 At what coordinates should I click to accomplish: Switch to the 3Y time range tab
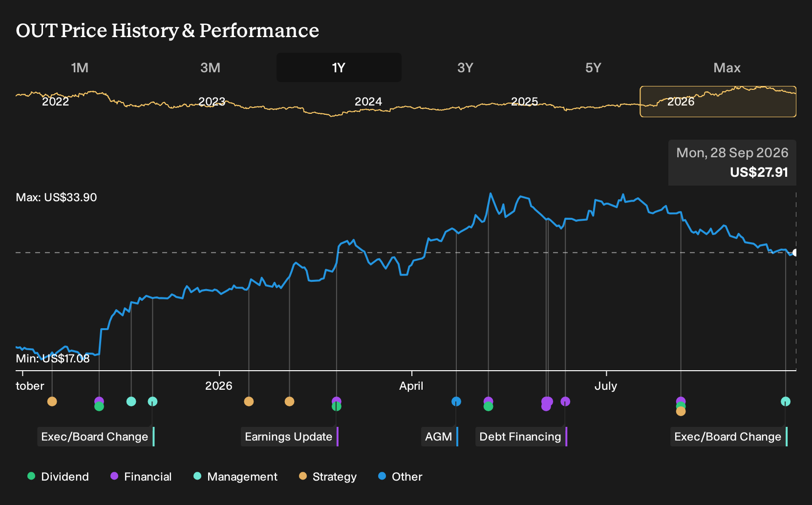click(x=465, y=67)
